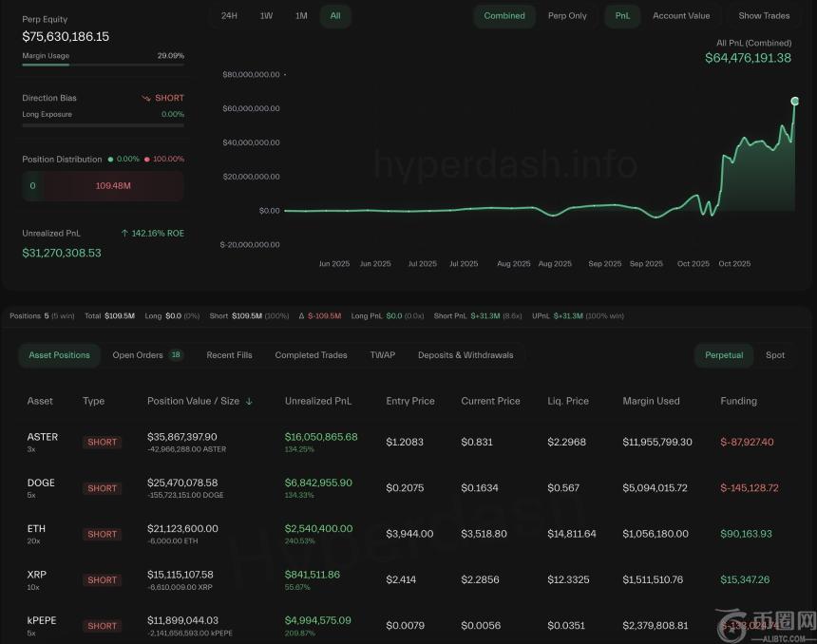This screenshot has width=817, height=644.
Task: Click the sort arrow on Position Value column
Action: pos(249,402)
